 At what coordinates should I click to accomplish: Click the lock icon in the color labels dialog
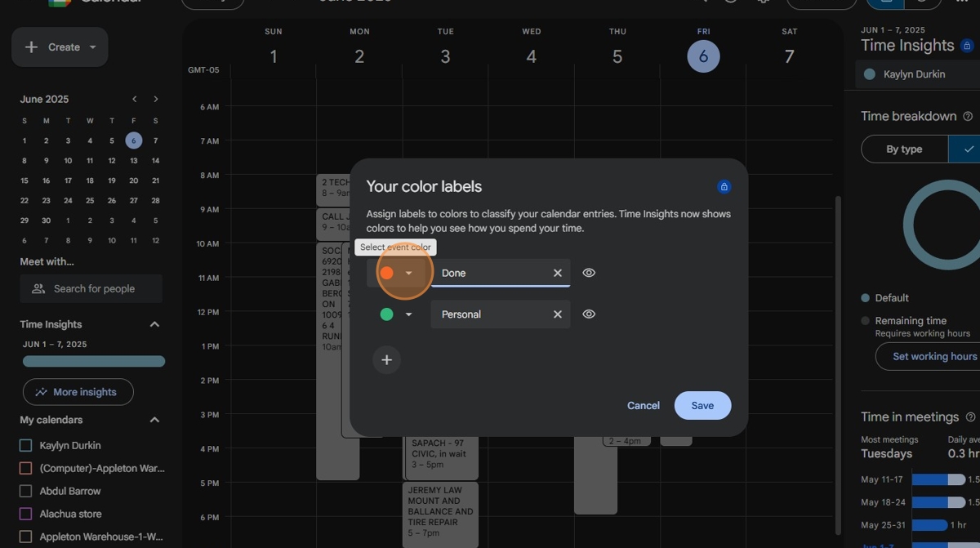pos(724,187)
